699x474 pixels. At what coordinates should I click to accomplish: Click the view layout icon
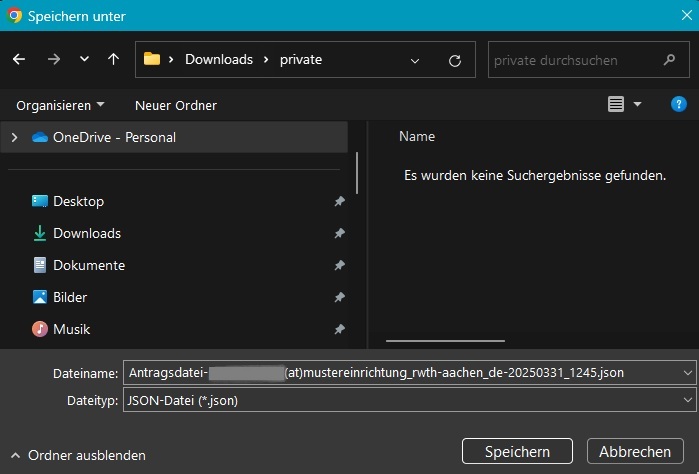(x=615, y=105)
